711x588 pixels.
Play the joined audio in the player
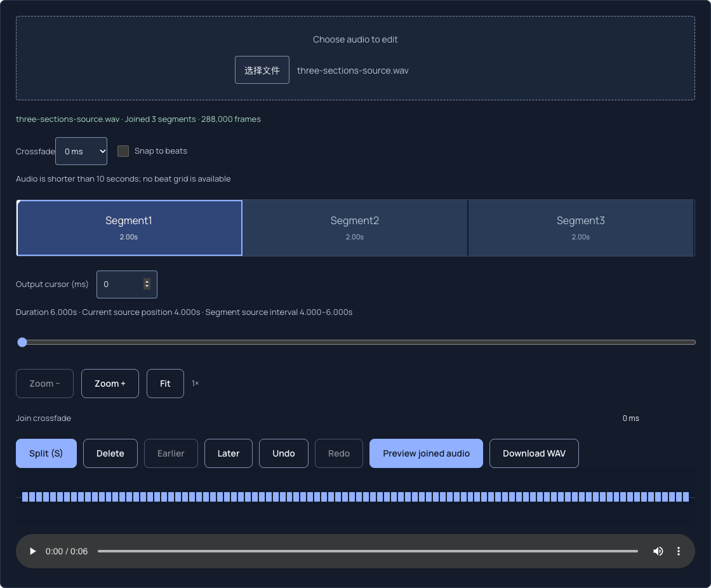click(32, 551)
